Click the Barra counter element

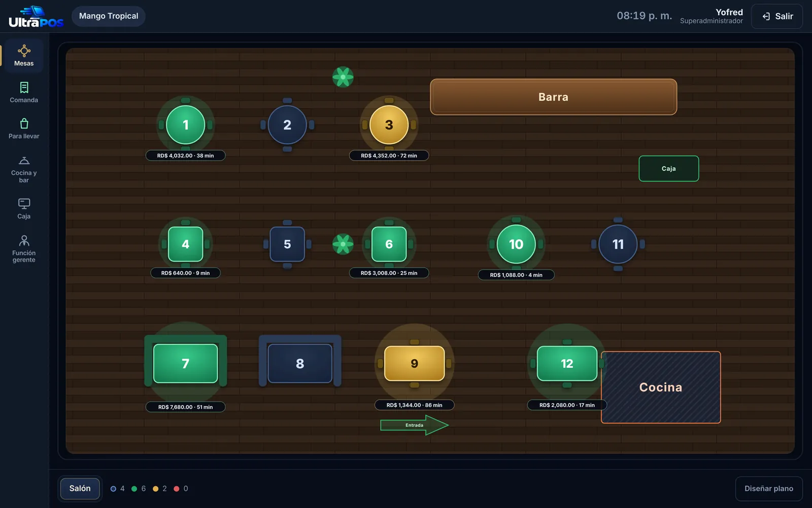pos(554,97)
